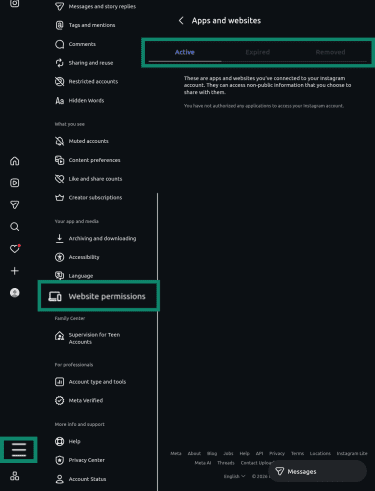Open Comments settings

pyautogui.click(x=76, y=44)
